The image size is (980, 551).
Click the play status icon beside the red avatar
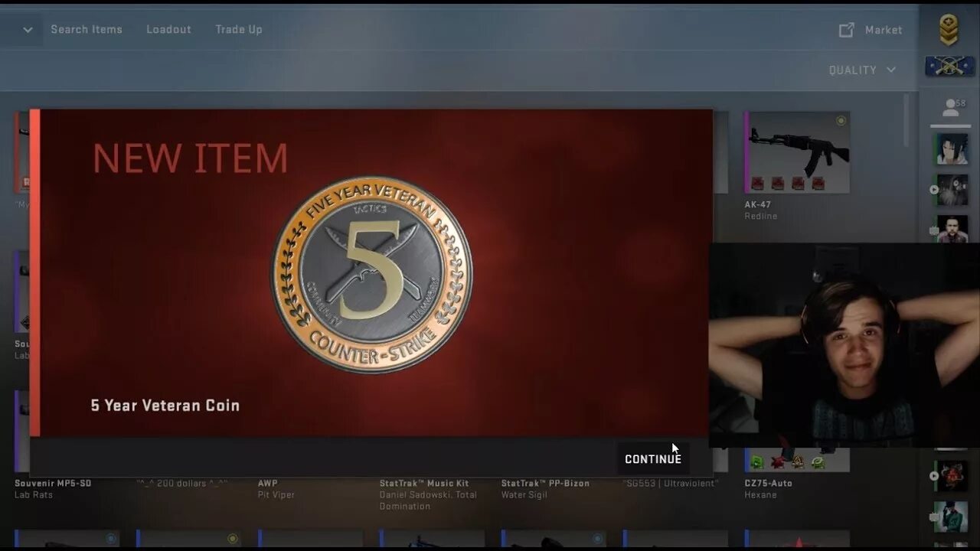(933, 476)
